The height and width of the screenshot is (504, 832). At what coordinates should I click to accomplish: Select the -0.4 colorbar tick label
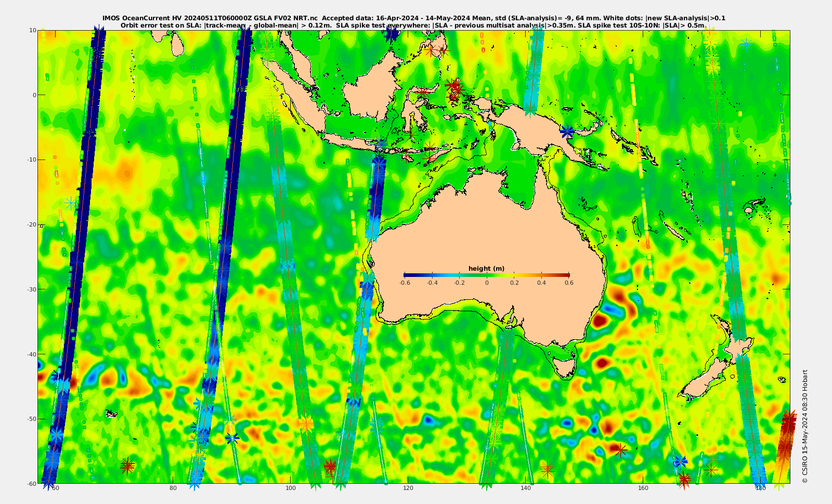pyautogui.click(x=432, y=283)
